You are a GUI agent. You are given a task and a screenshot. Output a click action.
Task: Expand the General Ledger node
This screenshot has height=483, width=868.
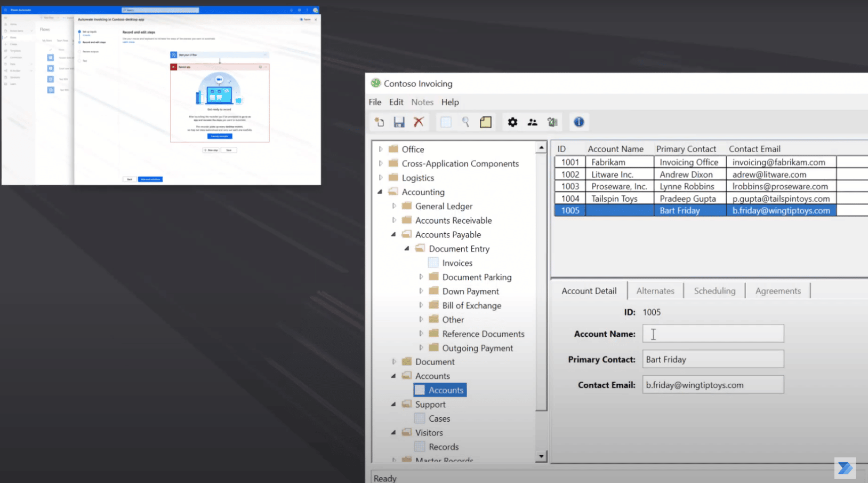[x=394, y=206]
